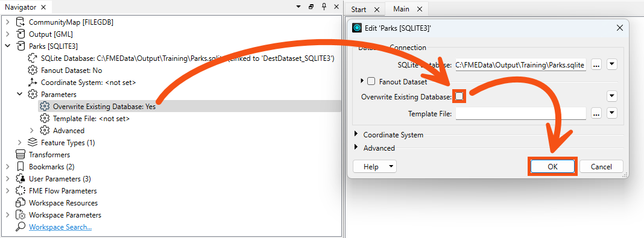This screenshot has width=644, height=238.
Task: Click the Workspace Resources icon
Action: pyautogui.click(x=20, y=202)
